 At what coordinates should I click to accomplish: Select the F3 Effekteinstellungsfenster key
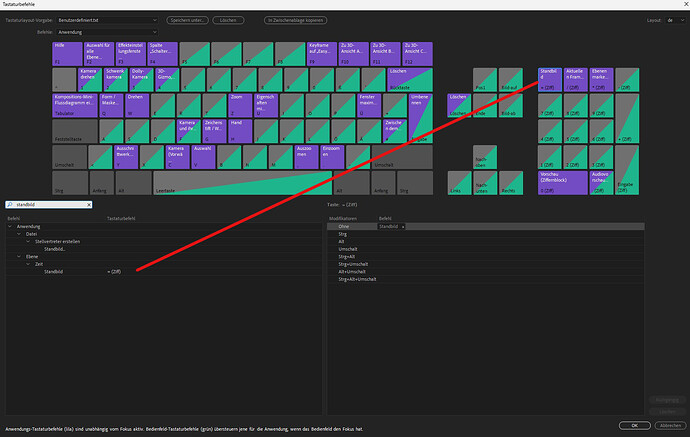131,54
